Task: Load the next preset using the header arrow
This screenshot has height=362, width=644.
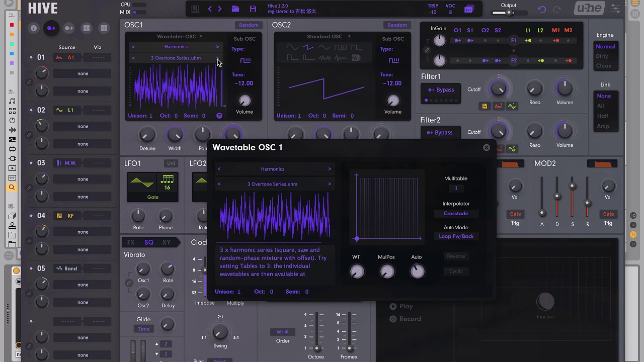Action: [220, 9]
